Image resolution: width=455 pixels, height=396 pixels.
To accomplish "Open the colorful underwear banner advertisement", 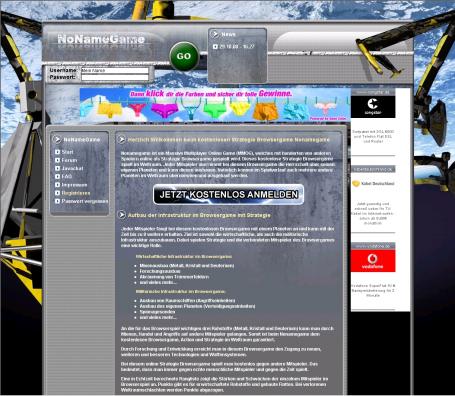I will pos(215,105).
